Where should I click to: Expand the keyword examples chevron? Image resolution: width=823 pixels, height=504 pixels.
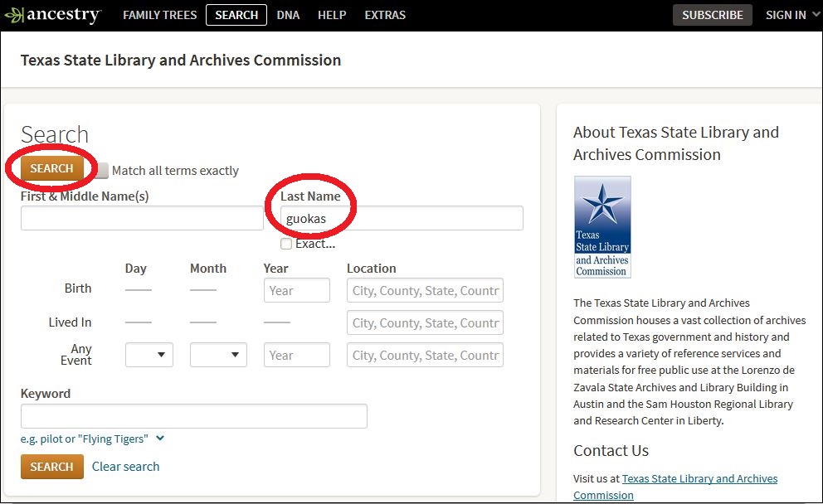[160, 439]
